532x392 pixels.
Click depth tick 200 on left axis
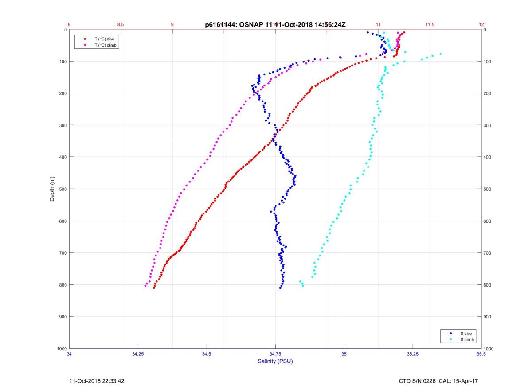[63, 93]
